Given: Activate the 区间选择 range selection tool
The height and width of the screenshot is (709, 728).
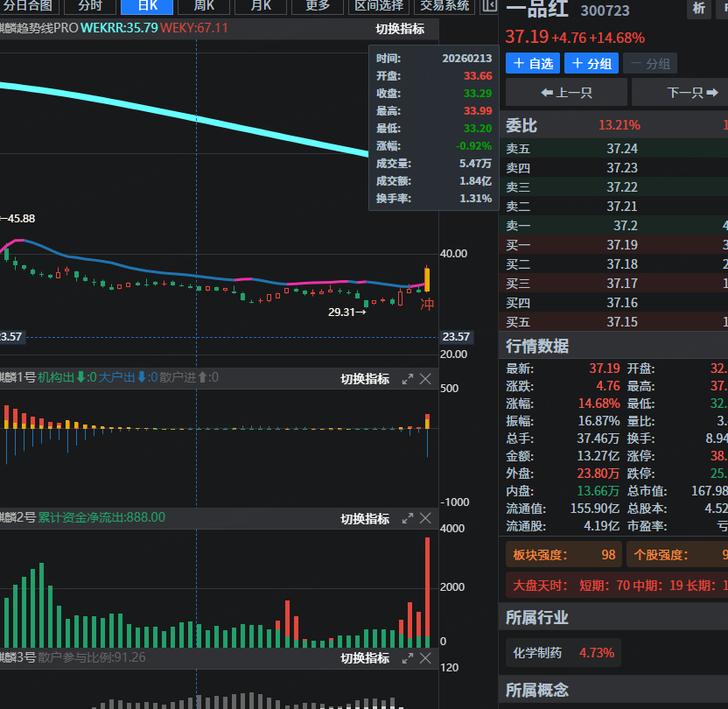Looking at the screenshot, I should (x=379, y=6).
